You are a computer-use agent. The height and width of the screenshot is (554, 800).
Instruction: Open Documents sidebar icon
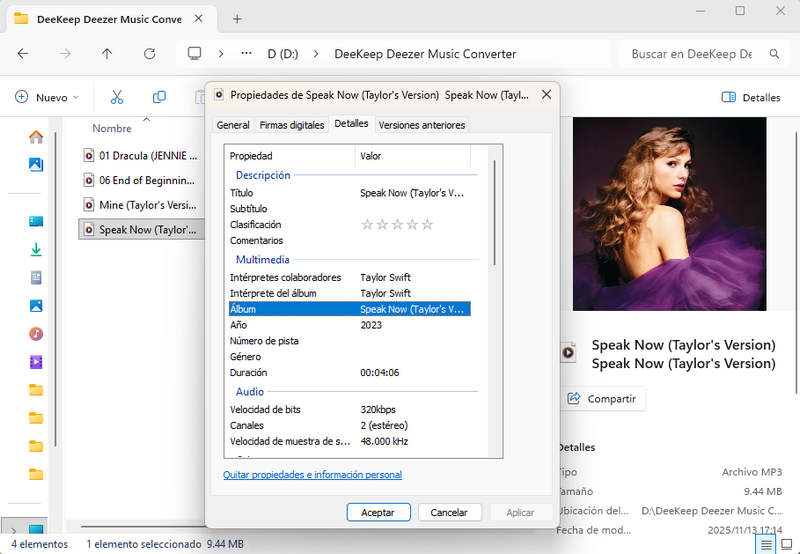point(36,278)
